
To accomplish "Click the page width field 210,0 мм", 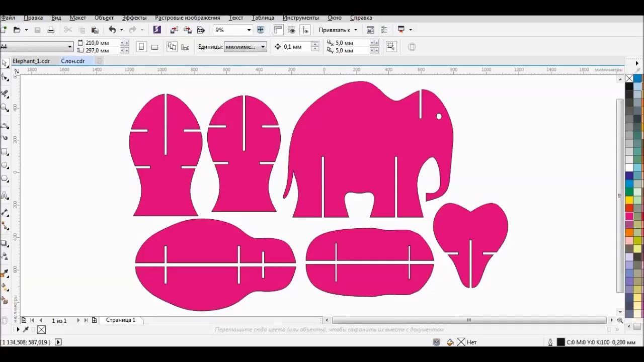I will (x=102, y=43).
